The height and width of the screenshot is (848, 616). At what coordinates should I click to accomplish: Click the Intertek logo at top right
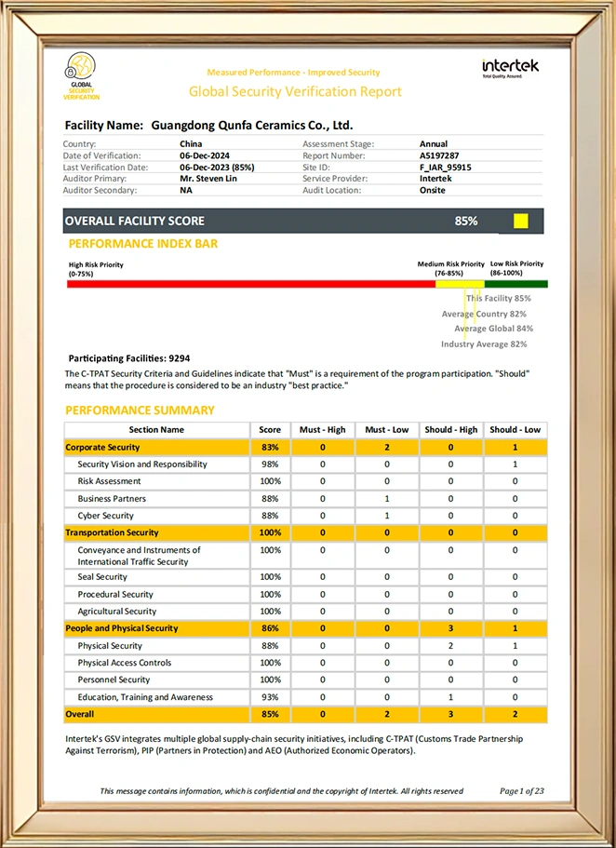509,67
